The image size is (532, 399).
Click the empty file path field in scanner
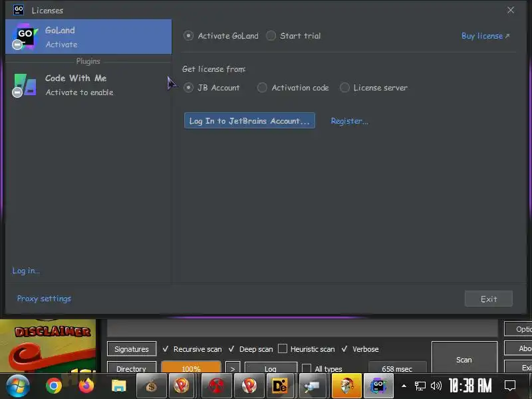[303, 328]
